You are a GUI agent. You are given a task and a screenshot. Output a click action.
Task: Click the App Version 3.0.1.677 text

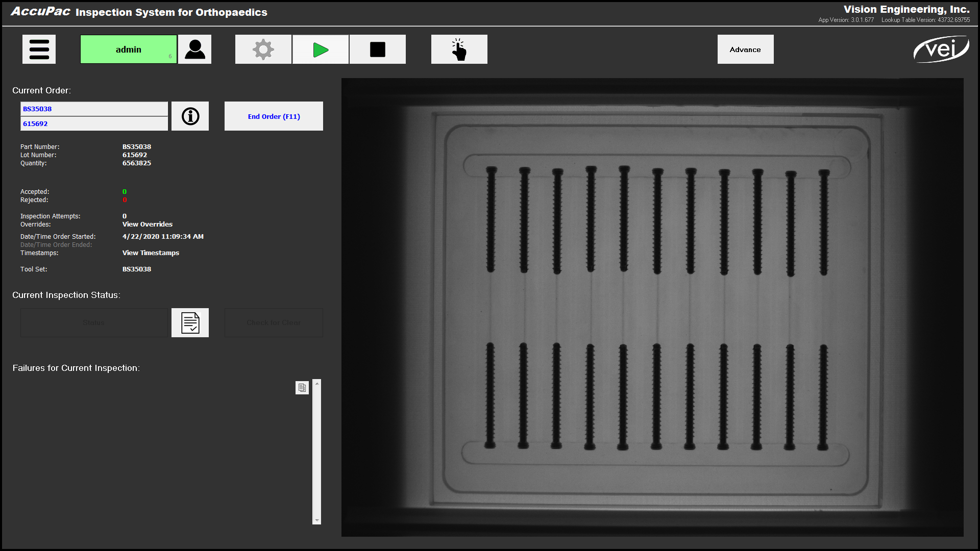point(846,20)
